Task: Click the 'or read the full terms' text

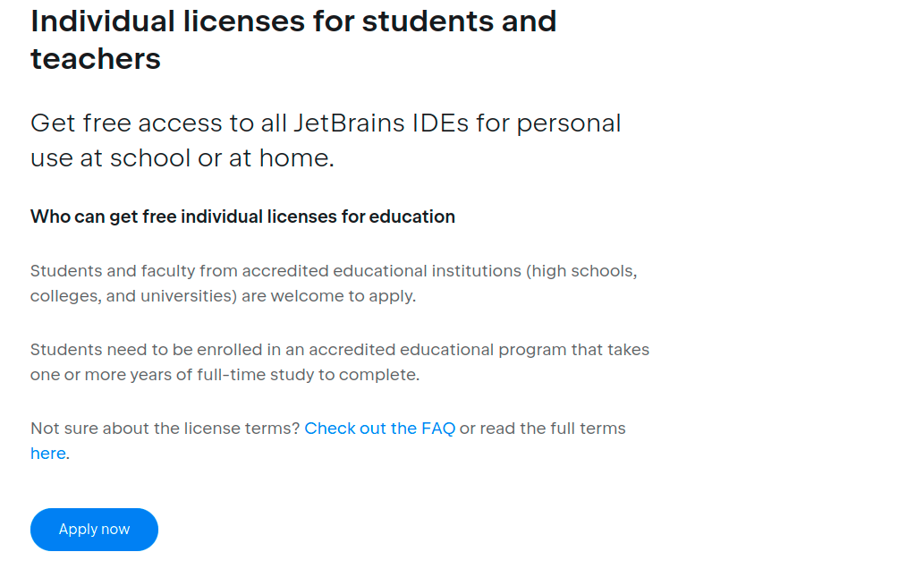Action: tap(543, 429)
